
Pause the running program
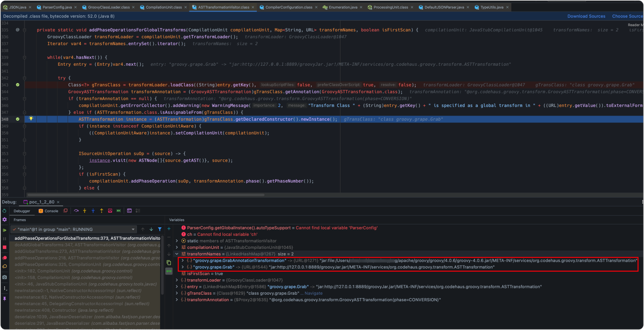coord(5,238)
